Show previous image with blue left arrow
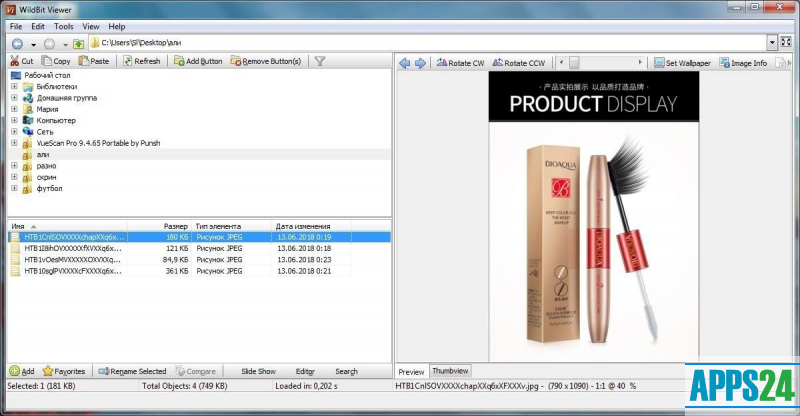The height and width of the screenshot is (416, 800). point(405,63)
